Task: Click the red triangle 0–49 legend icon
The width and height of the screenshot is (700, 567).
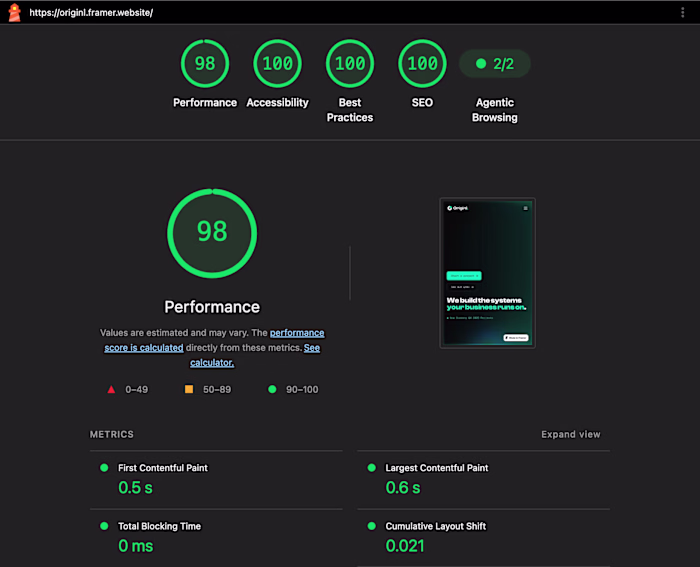Action: pos(111,389)
